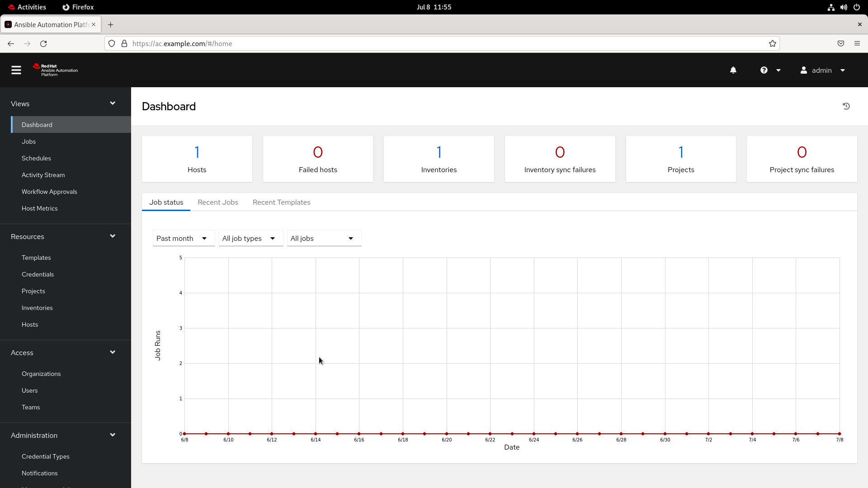Click the Host Metrics sidebar icon
The height and width of the screenshot is (488, 868).
click(x=40, y=208)
